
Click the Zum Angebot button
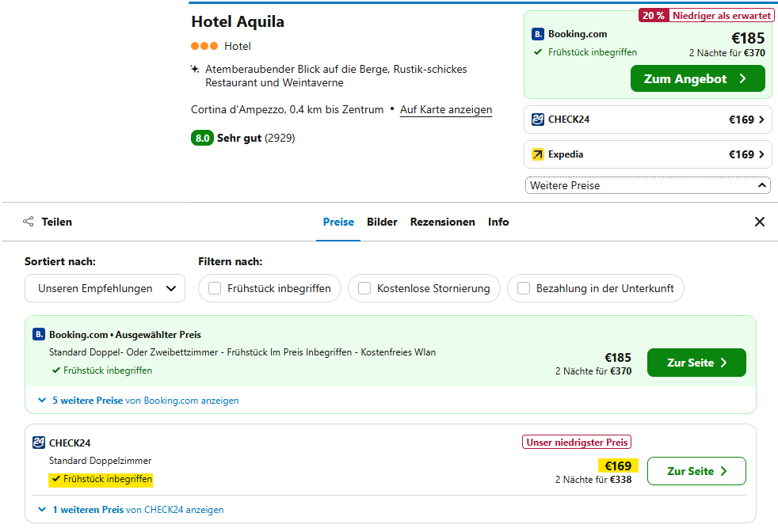[698, 79]
